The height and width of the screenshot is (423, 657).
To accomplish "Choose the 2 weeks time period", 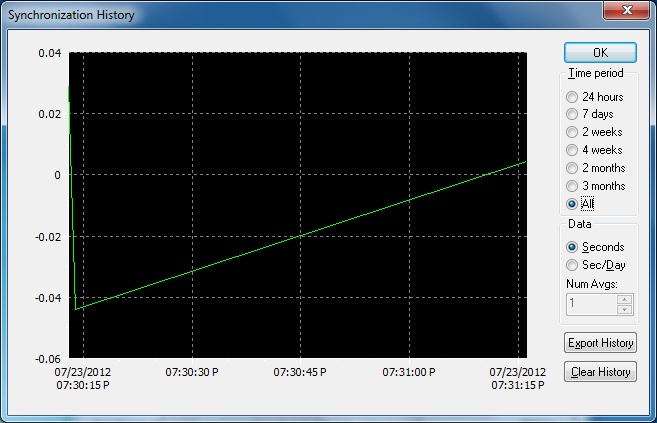I will [x=594, y=132].
